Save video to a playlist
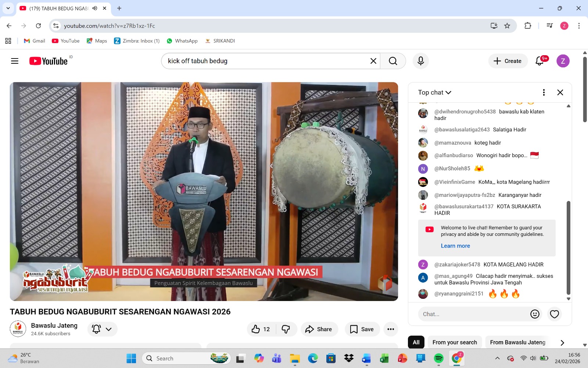588x368 pixels. 362,329
